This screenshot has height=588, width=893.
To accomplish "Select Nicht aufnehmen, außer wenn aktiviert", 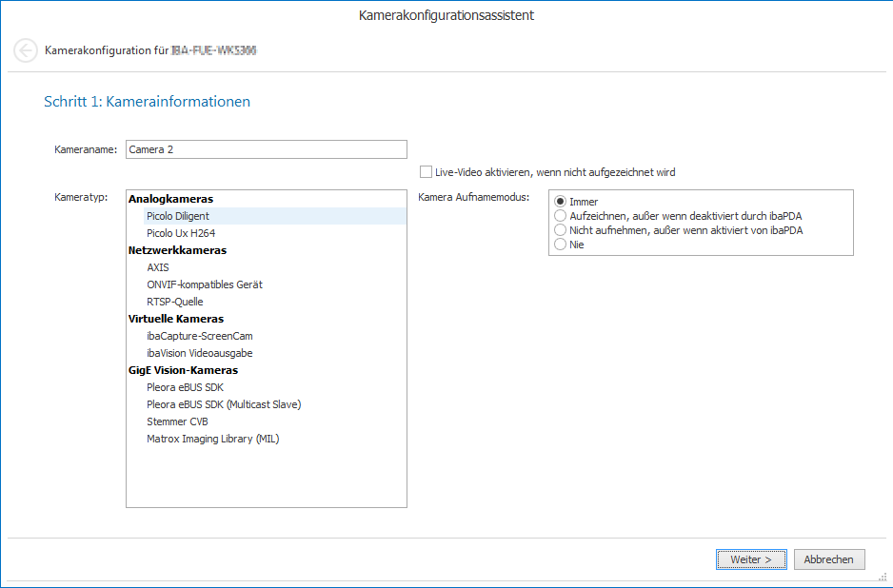I will tap(561, 230).
